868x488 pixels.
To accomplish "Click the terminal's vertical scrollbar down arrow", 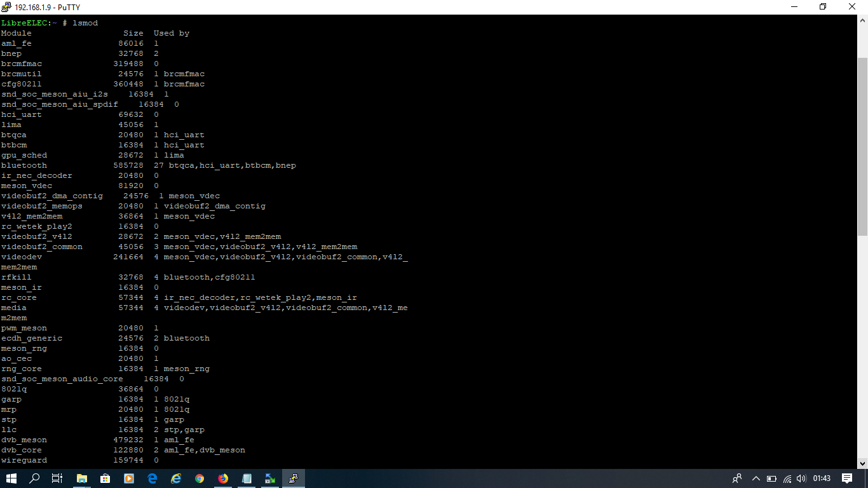I will [862, 463].
